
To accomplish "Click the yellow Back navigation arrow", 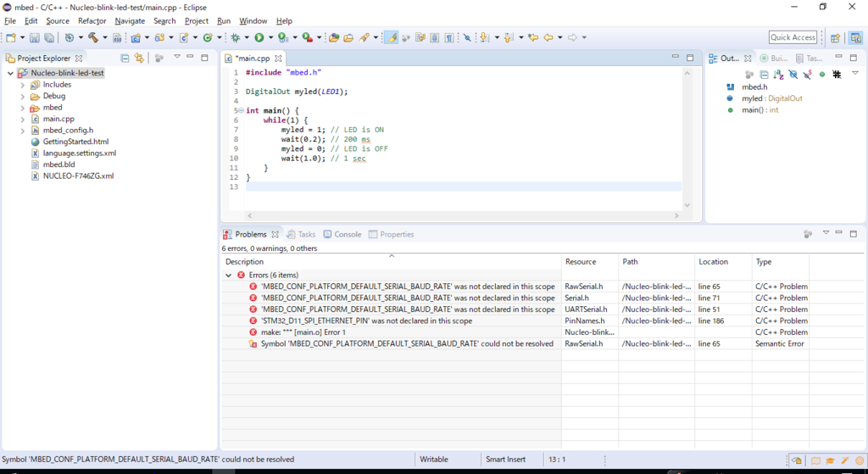I will 548,37.
